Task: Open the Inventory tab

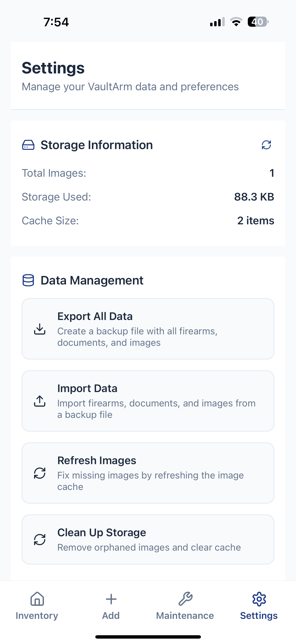Action: pyautogui.click(x=37, y=615)
